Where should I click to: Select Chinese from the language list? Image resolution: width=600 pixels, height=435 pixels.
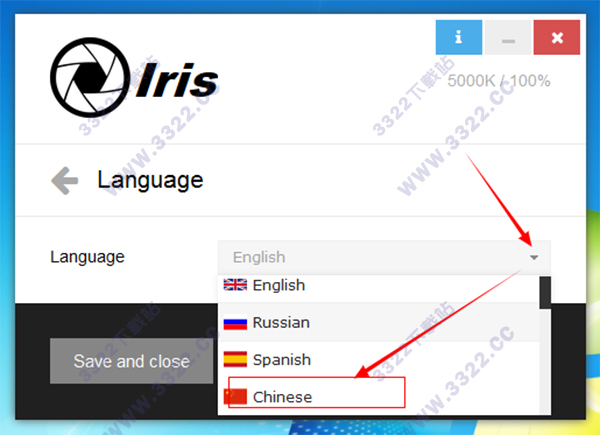(378, 396)
